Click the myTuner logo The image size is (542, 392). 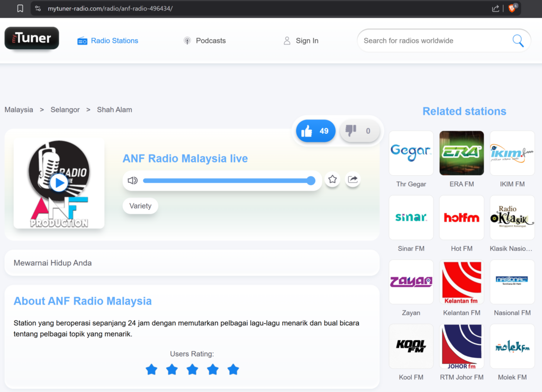32,39
